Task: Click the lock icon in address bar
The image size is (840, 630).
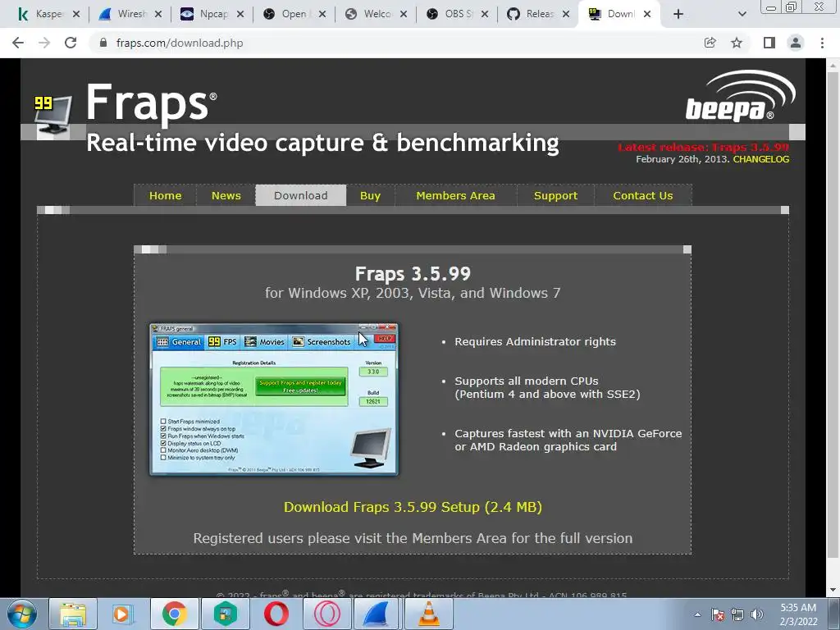Action: coord(103,43)
